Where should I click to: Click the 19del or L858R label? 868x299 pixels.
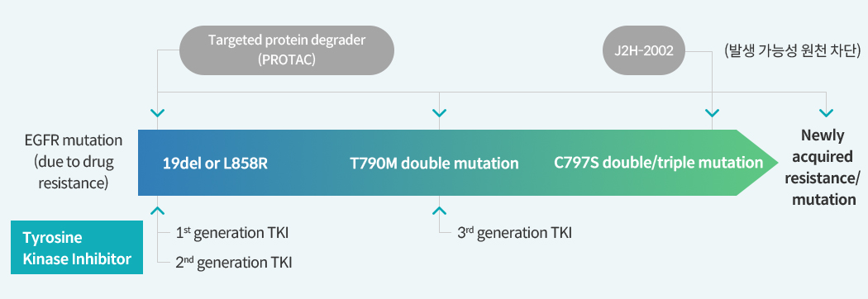pyautogui.click(x=215, y=164)
